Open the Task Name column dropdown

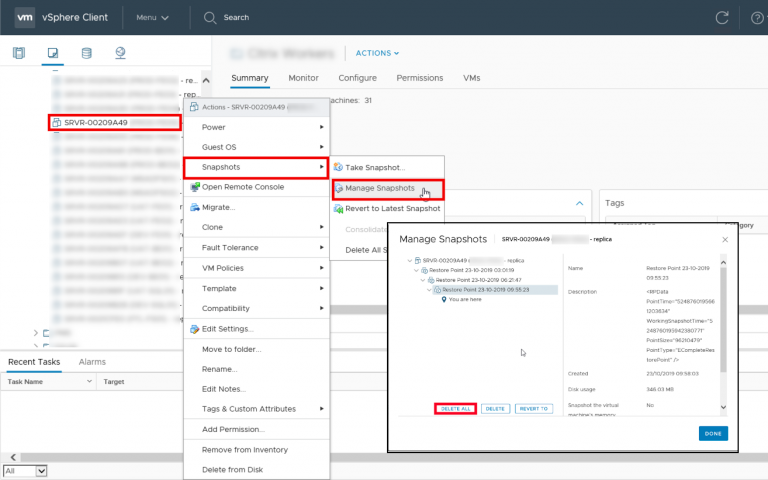(x=89, y=382)
